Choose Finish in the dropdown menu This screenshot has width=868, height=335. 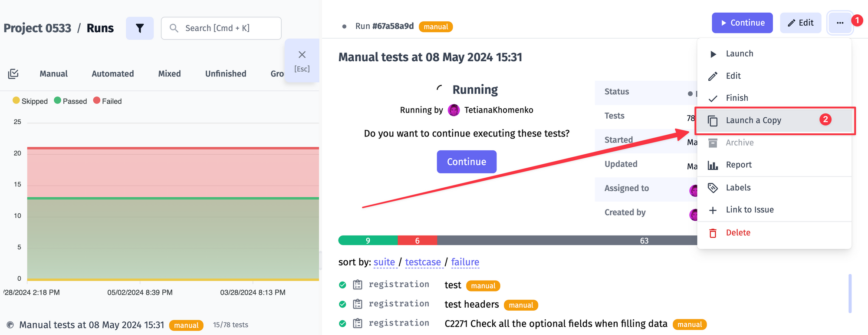774,98
